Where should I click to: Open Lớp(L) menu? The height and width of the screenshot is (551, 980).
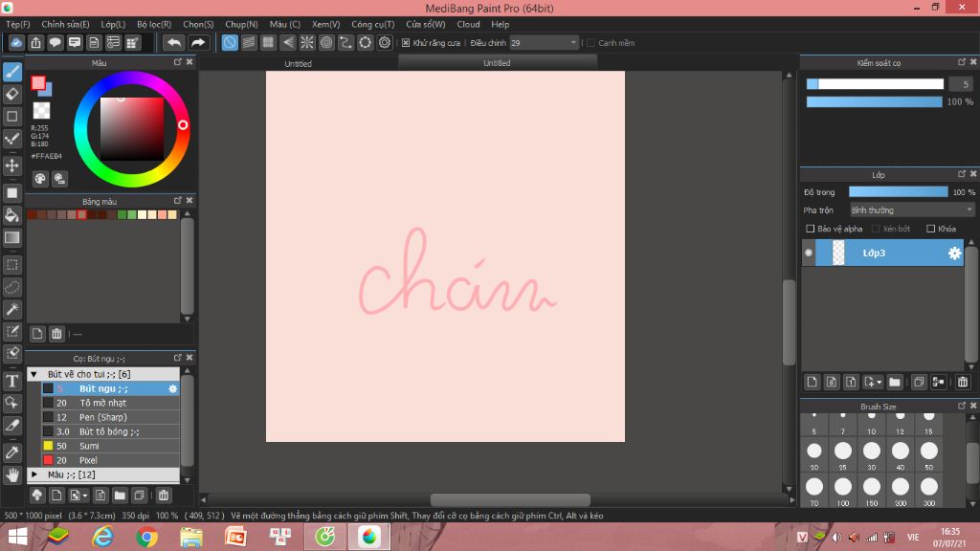coord(113,24)
